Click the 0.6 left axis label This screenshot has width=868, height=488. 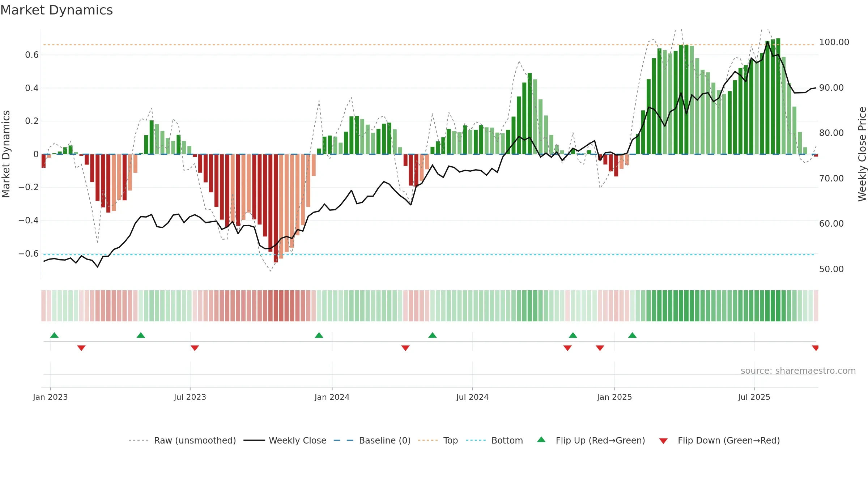coord(32,55)
